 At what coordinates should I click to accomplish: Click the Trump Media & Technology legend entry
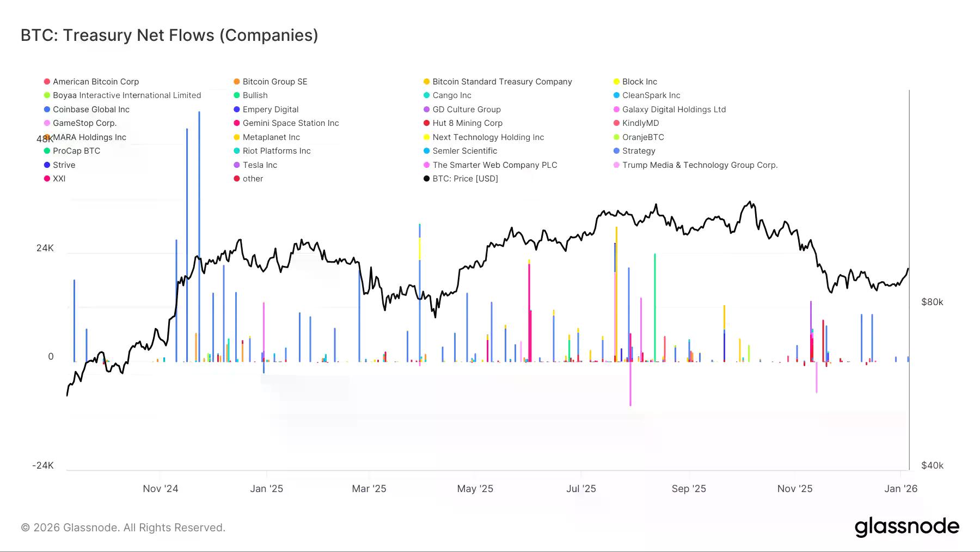coord(699,165)
